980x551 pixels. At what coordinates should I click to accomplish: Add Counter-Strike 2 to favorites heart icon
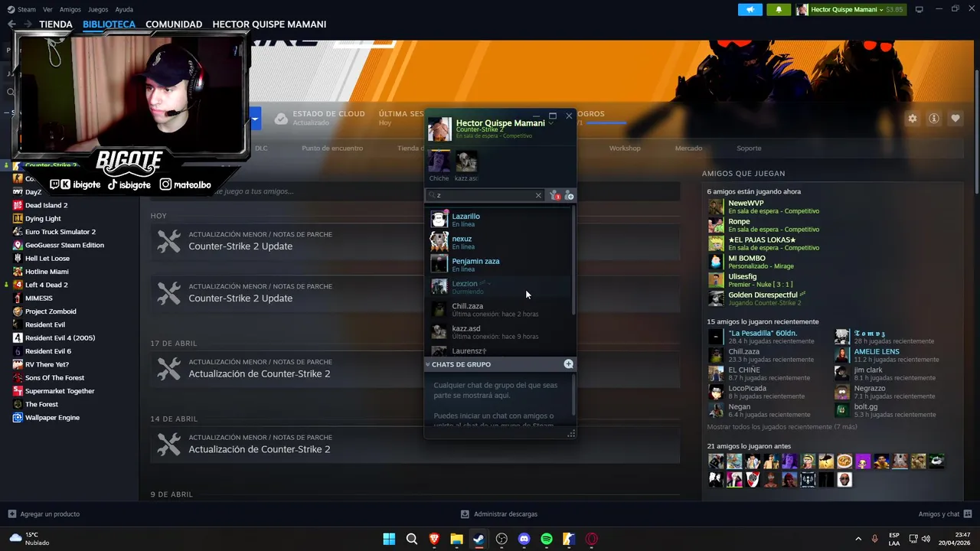coord(955,119)
